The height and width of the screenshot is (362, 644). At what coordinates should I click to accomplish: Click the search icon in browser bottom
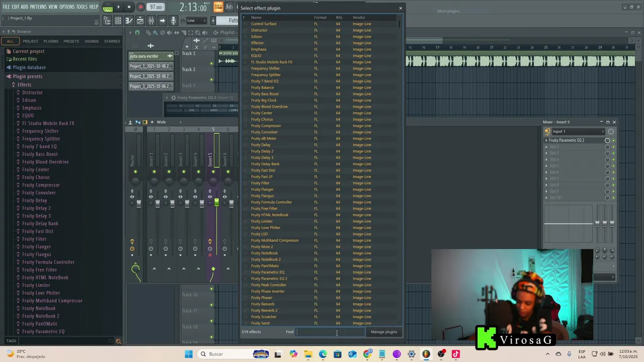118,341
